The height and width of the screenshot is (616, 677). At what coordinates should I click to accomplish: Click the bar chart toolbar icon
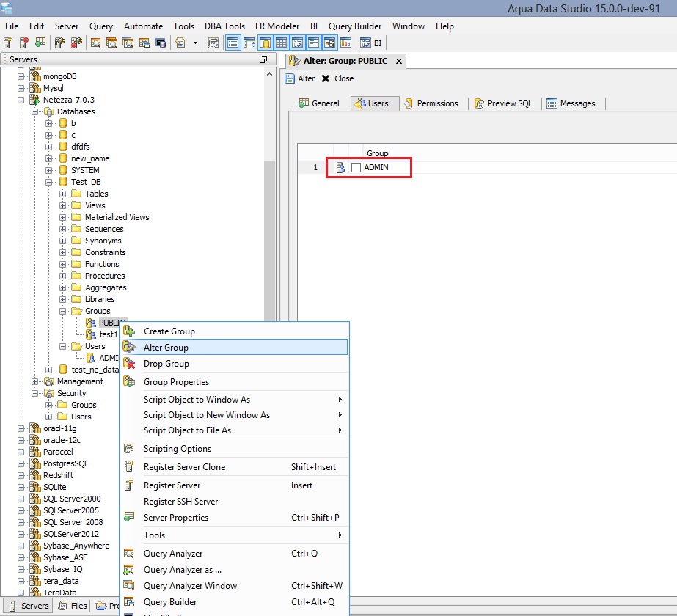coord(346,43)
